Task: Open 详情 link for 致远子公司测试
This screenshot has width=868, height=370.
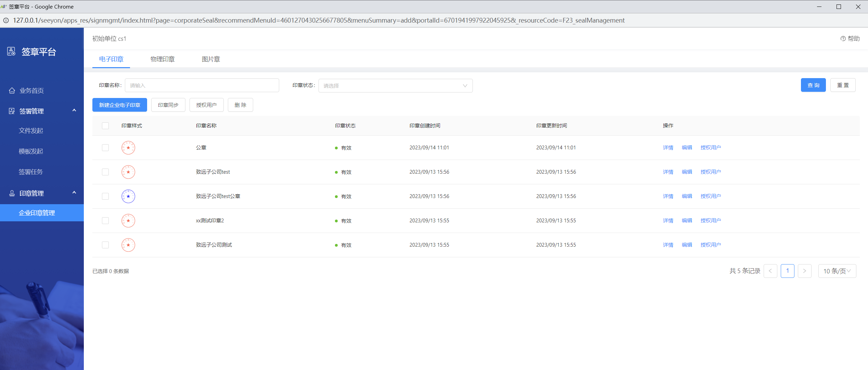Action: point(668,245)
